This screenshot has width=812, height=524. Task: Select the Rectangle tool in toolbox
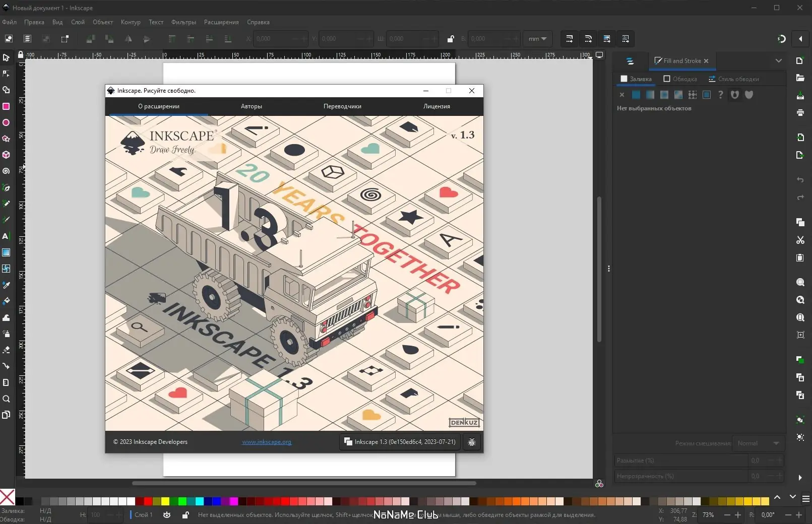6,106
